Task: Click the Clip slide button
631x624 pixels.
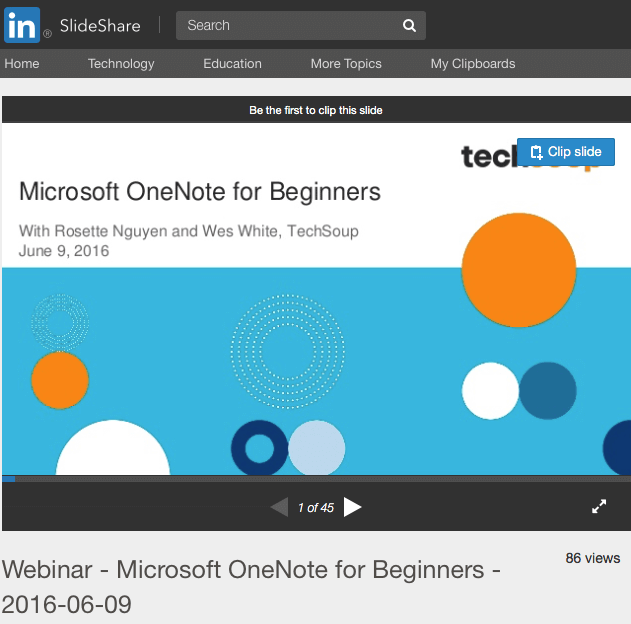Action: point(566,152)
